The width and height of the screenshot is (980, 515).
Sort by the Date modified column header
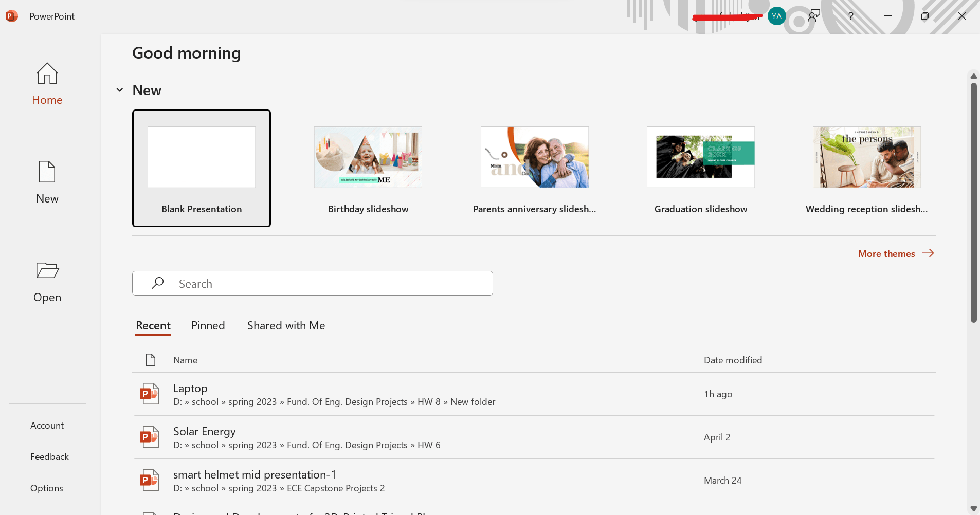click(733, 360)
